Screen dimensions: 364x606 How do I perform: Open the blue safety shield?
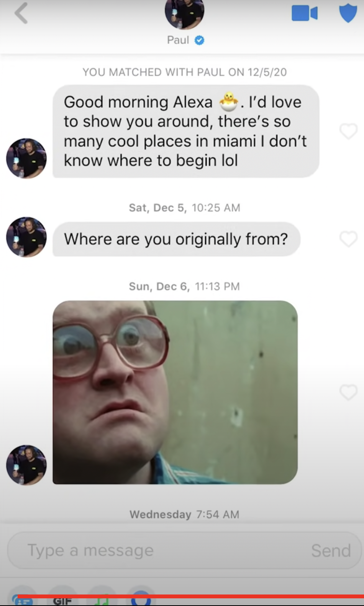(x=348, y=13)
